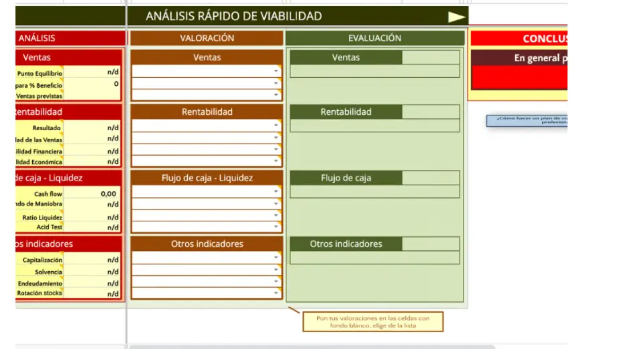Click the yellow arrow in title bar

(457, 17)
